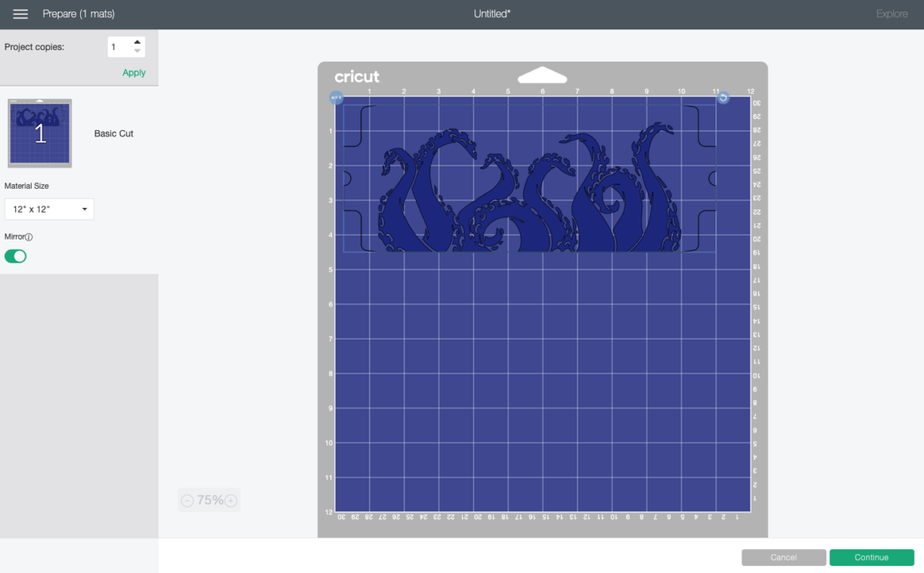The image size is (924, 573).
Task: Turn off the Mirror toggle
Action: pos(15,256)
